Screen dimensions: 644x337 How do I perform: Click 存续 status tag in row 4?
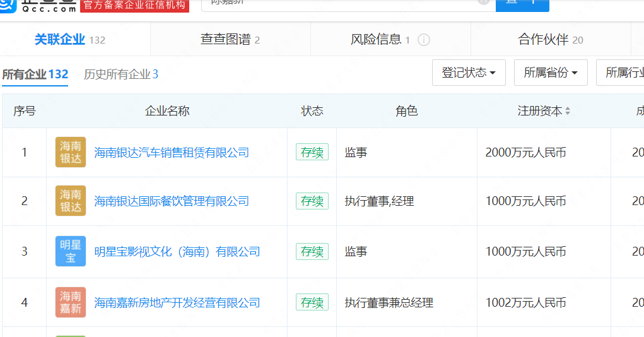312,302
